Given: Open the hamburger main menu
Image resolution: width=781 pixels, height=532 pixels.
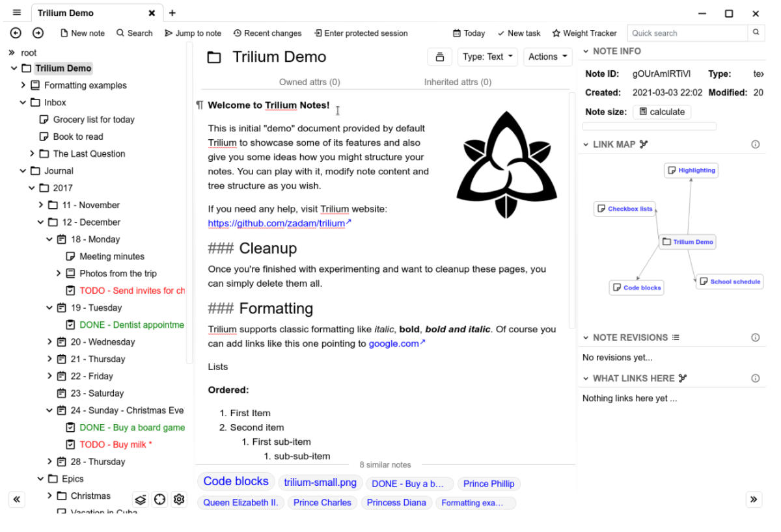Looking at the screenshot, I should point(17,13).
